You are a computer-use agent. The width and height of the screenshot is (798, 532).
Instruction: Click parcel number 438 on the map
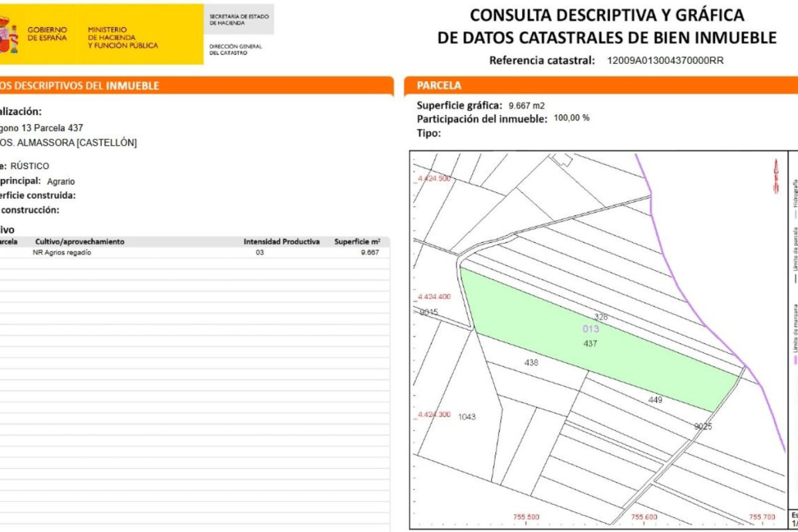pos(531,363)
